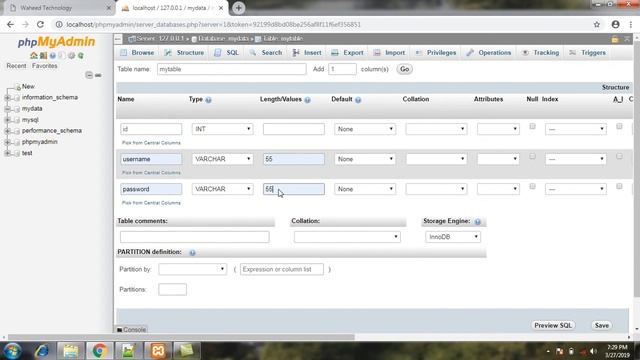Click the Table comments input field
Image resolution: width=640 pixels, height=360 pixels.
point(195,237)
